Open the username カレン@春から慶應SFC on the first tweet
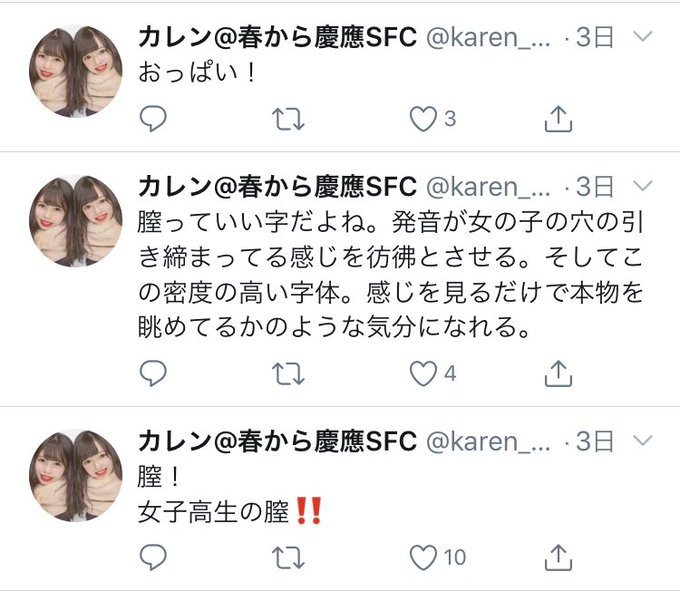 pos(278,36)
